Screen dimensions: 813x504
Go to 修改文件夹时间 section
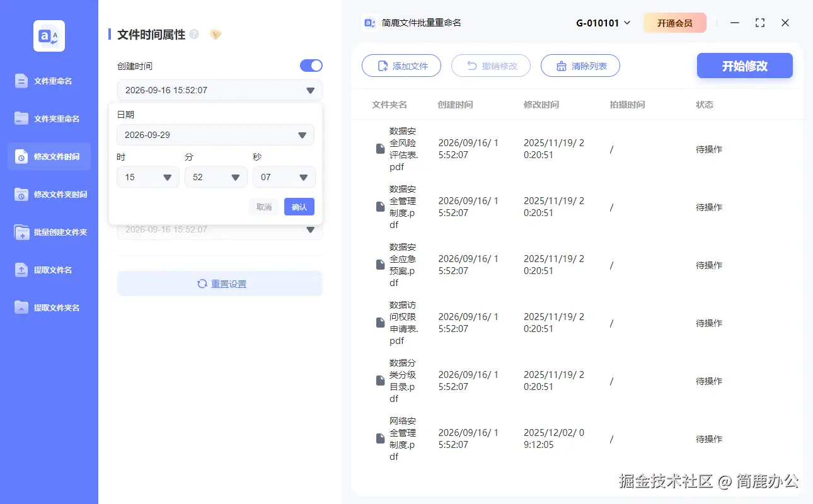pyautogui.click(x=49, y=195)
